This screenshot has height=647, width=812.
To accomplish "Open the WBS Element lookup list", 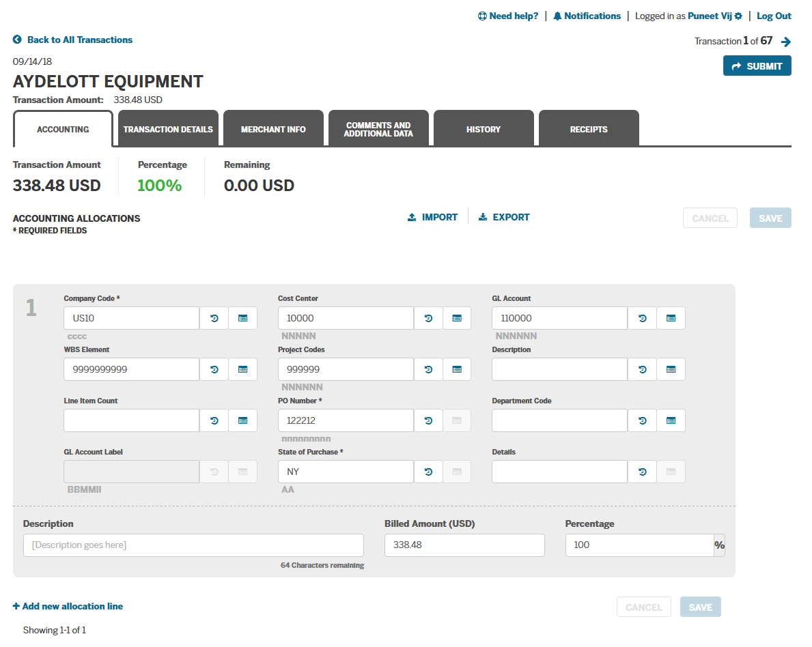I will click(243, 369).
